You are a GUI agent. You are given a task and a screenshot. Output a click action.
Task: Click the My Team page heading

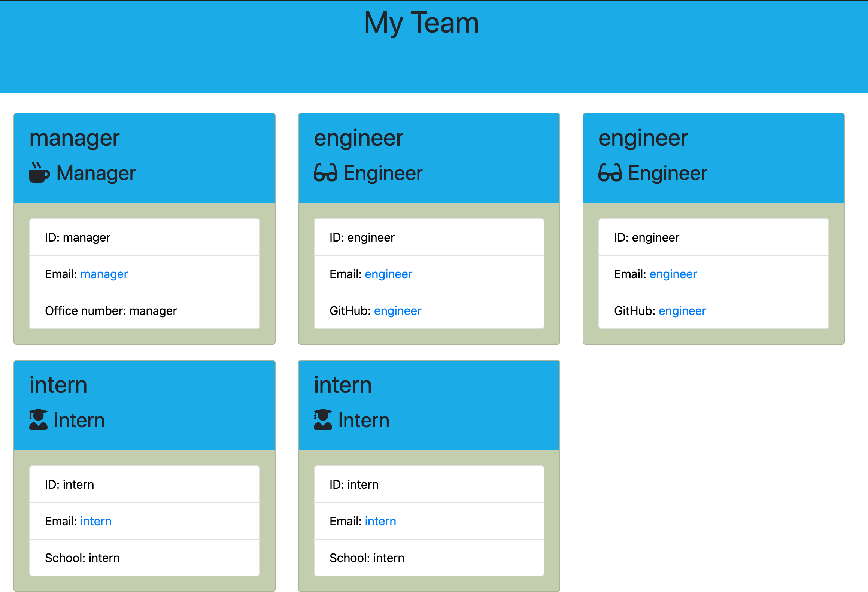coord(421,23)
